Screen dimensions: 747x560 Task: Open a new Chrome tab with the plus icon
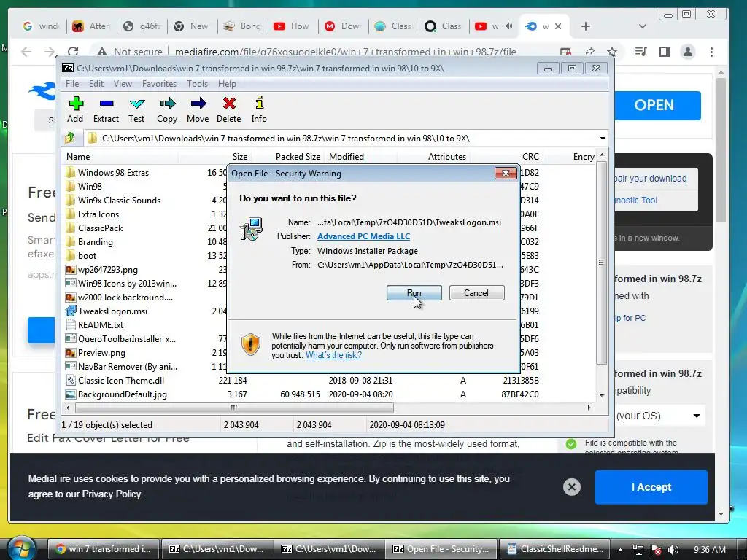tap(586, 26)
